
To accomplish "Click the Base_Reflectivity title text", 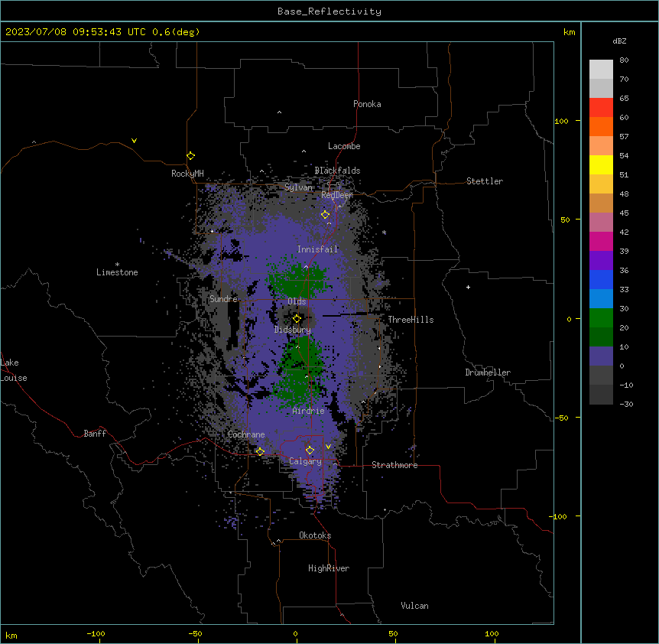I will pos(329,11).
